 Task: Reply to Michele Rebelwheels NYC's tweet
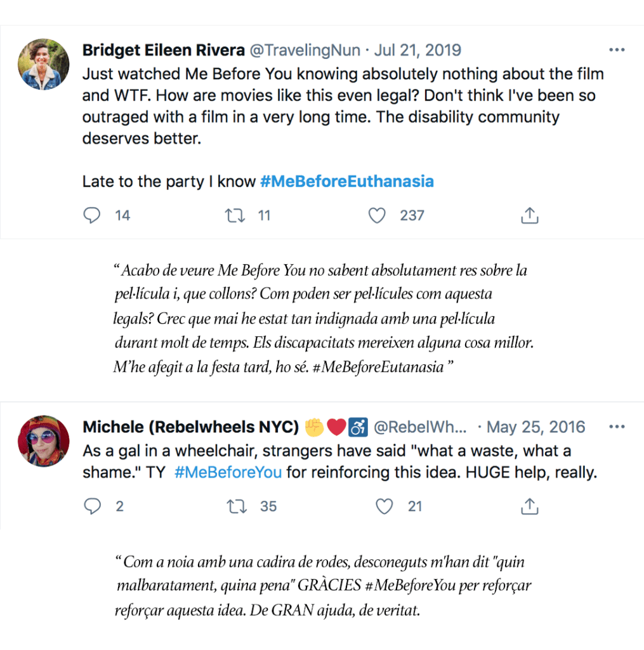(92, 507)
